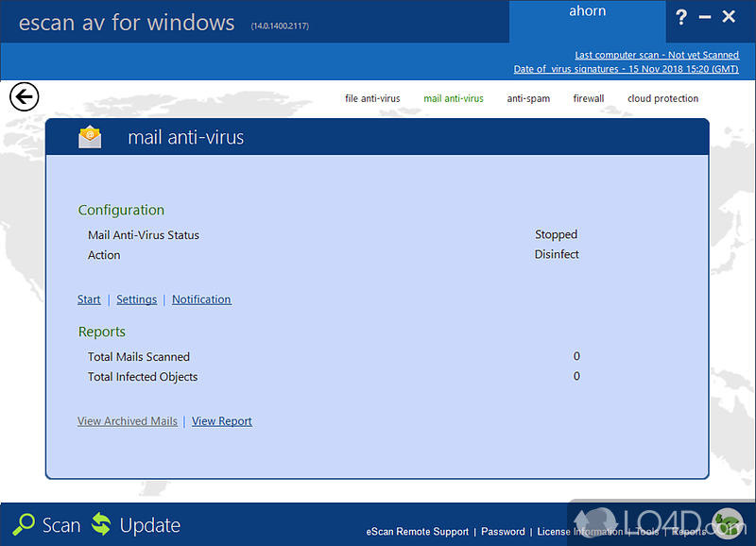The height and width of the screenshot is (546, 756).
Task: Click the 'ahorn' user name tab
Action: 587,11
